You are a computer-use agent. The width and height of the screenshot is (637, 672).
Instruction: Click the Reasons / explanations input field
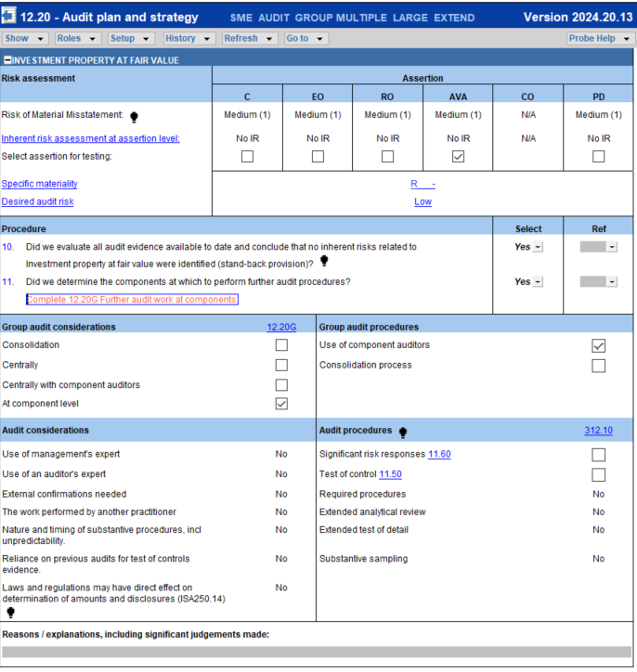(317, 652)
